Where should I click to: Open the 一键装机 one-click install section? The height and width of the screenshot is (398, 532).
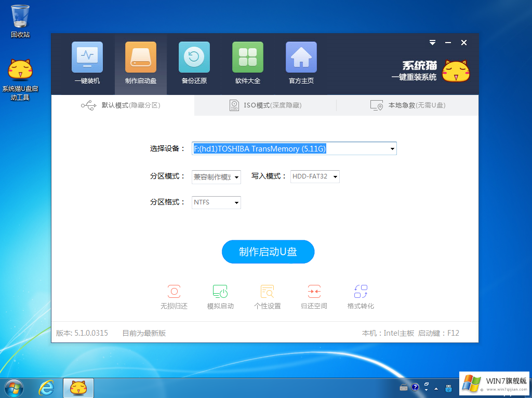coord(87,63)
